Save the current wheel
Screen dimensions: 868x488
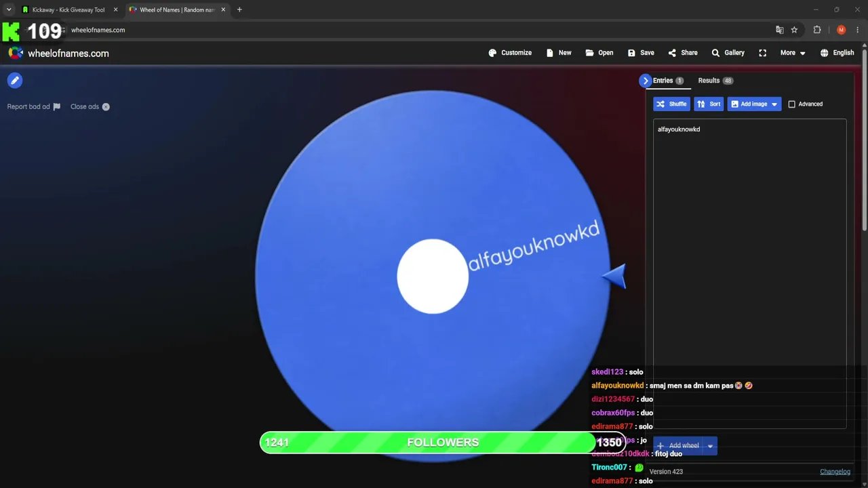click(641, 53)
